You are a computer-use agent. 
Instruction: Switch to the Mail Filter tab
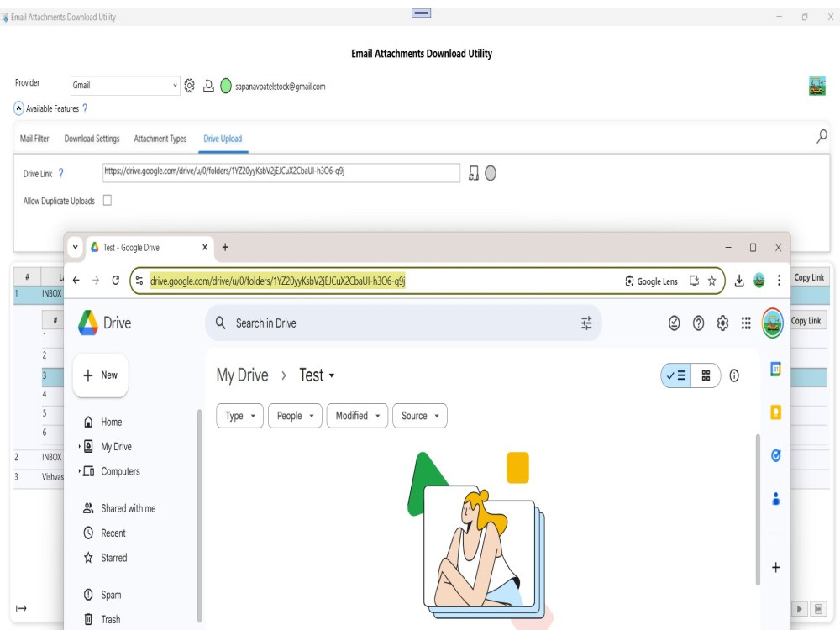point(34,139)
